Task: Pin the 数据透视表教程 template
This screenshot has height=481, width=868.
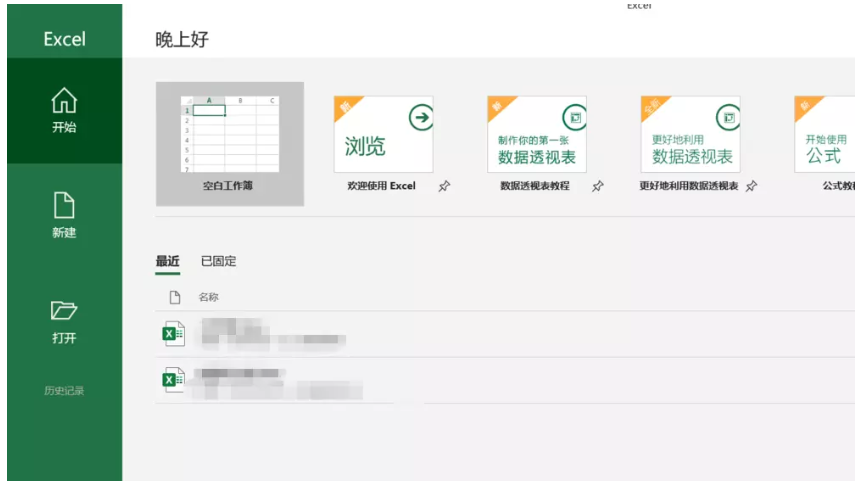Action: tap(597, 187)
